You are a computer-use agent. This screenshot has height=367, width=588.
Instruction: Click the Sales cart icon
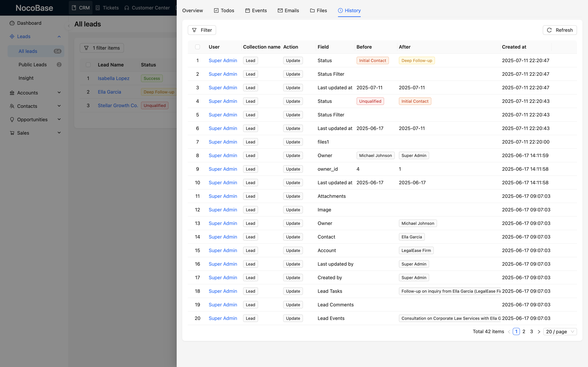[12, 133]
